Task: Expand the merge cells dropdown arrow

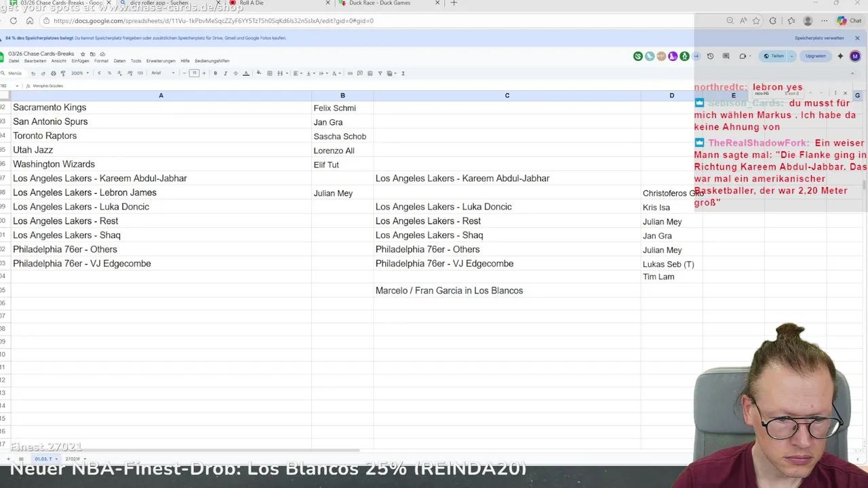Action: pos(287,73)
